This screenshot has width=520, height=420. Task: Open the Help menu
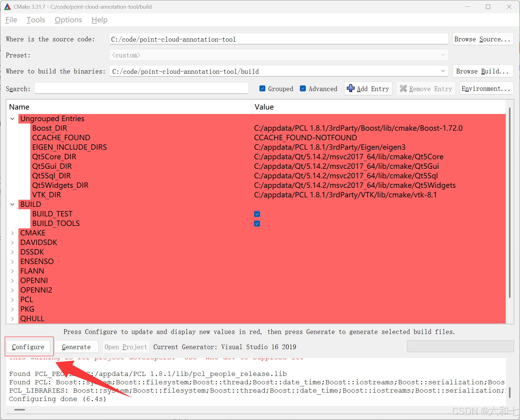100,20
